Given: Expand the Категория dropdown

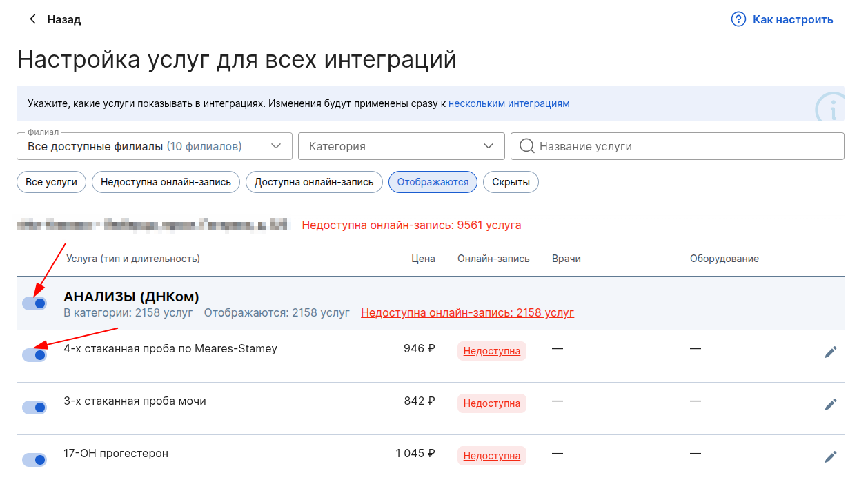Looking at the screenshot, I should (x=402, y=146).
